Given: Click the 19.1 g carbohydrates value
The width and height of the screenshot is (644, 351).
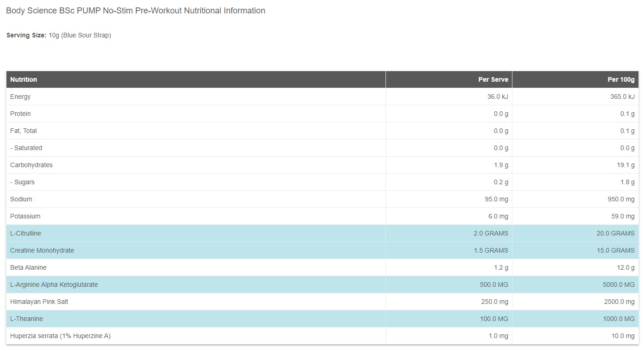Looking at the screenshot, I should [626, 165].
